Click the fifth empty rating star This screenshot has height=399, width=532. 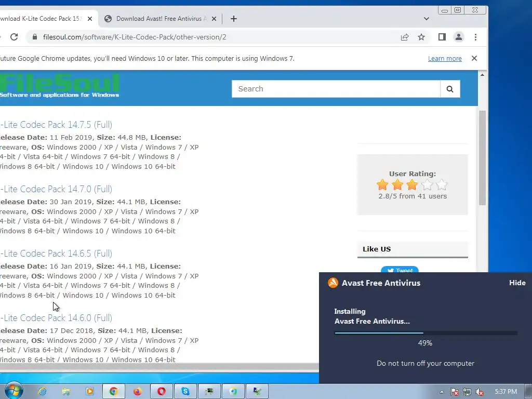pos(442,184)
